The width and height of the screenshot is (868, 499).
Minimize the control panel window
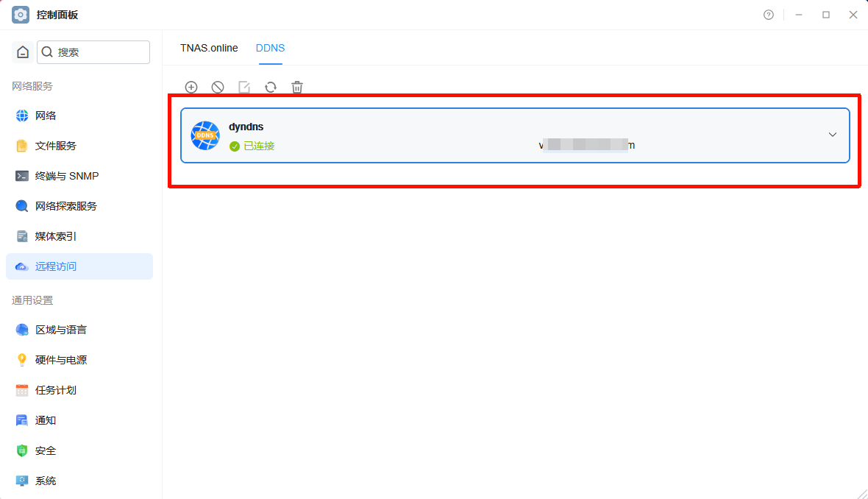click(x=799, y=15)
